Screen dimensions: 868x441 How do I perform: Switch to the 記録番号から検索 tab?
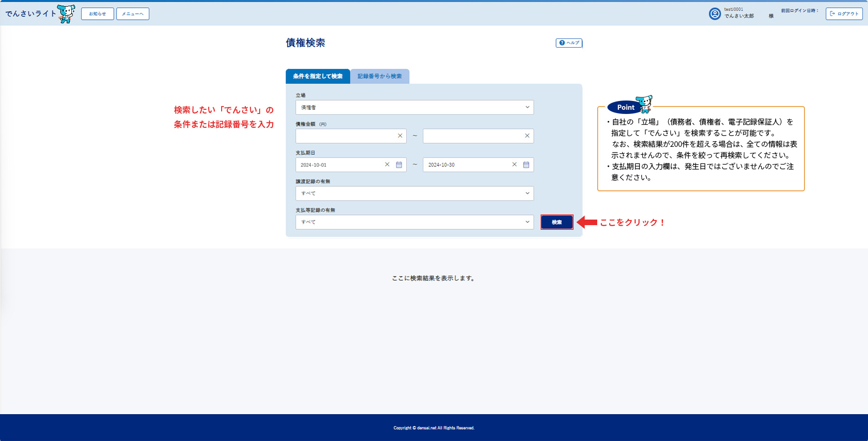pos(379,76)
